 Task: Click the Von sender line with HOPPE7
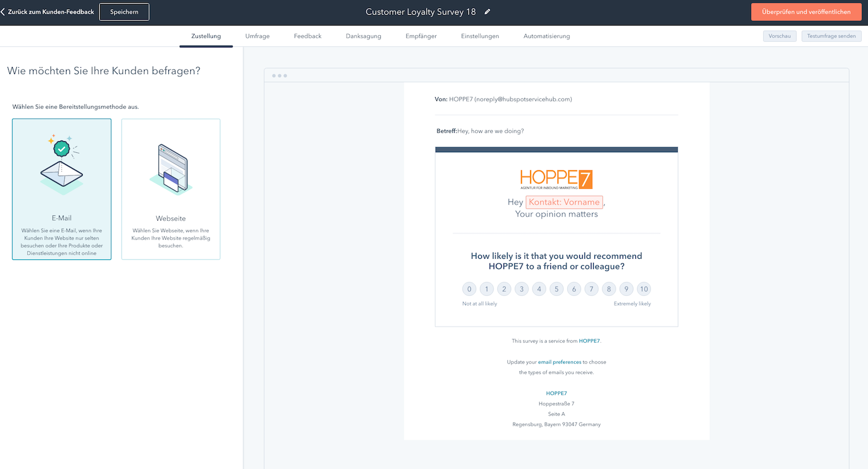pos(503,99)
